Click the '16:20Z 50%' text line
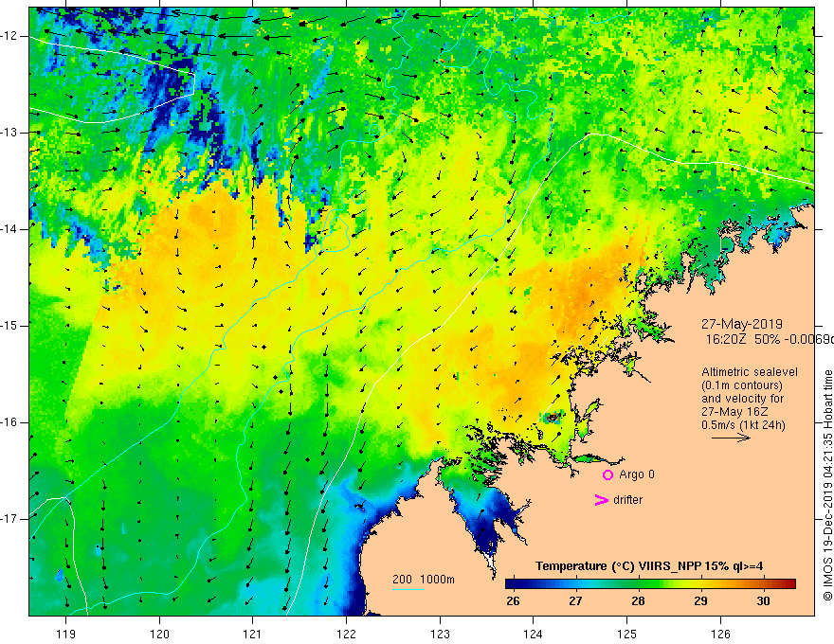This screenshot has width=834, height=644. pyautogui.click(x=743, y=340)
